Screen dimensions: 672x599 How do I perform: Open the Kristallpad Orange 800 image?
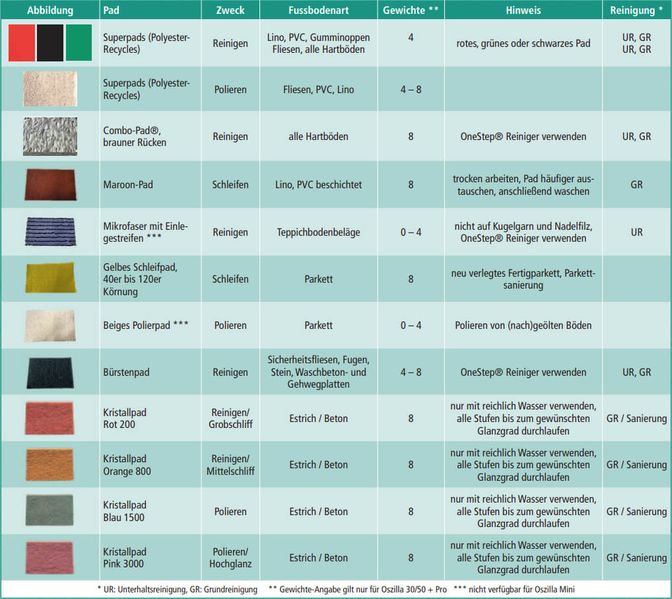(49, 464)
